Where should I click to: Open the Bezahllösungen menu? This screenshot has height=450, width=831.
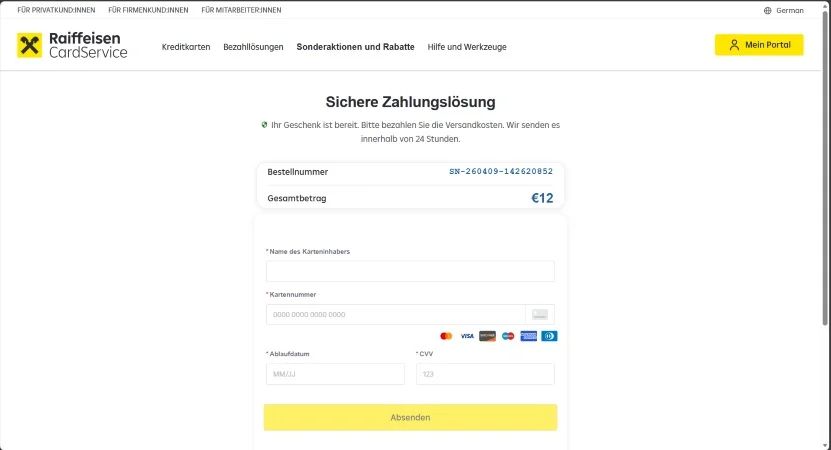point(253,47)
